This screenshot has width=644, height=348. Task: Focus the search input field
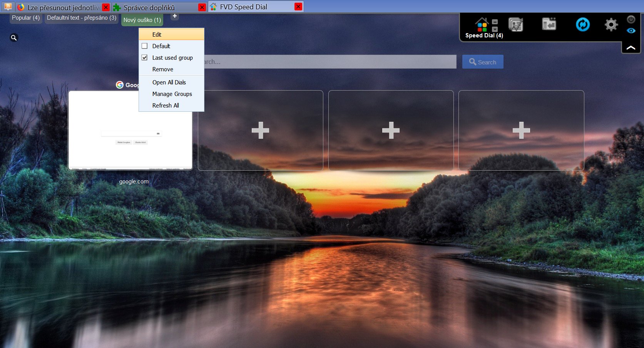pos(330,62)
